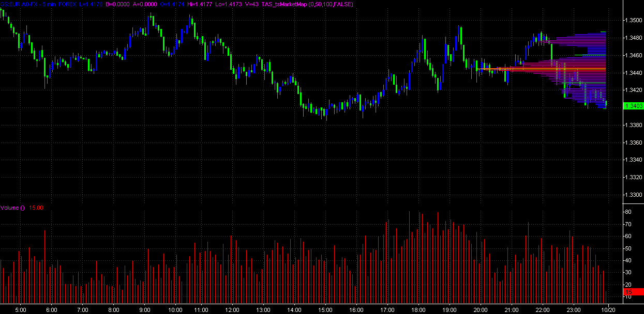Click the 50 volume axis label

tap(627, 248)
